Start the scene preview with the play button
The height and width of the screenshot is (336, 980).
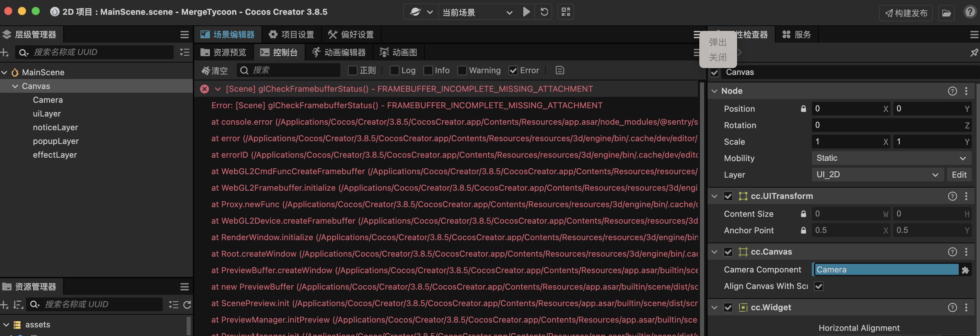click(x=526, y=12)
